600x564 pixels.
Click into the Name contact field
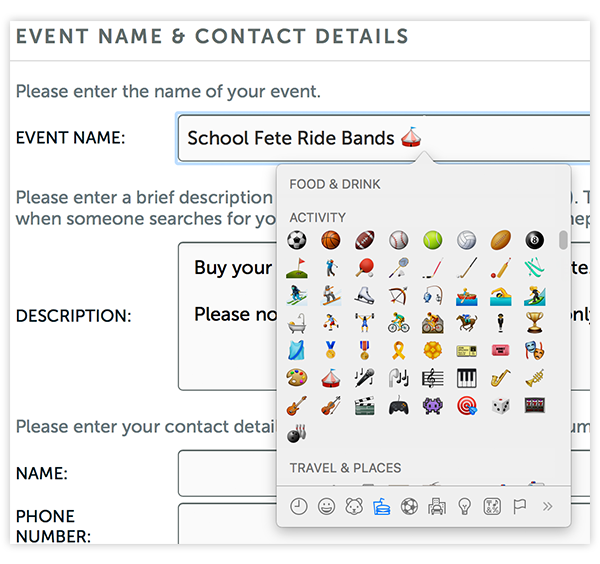tap(384, 473)
